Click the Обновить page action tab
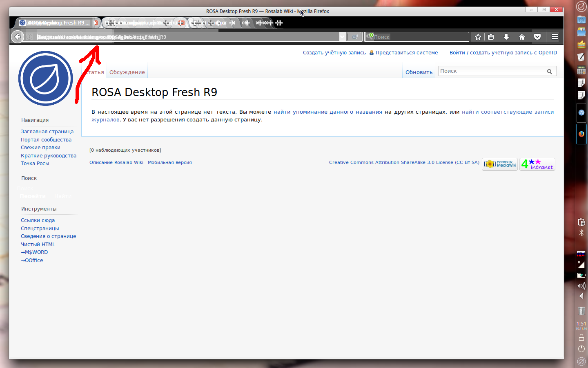Viewport: 588px width, 368px height. [419, 72]
